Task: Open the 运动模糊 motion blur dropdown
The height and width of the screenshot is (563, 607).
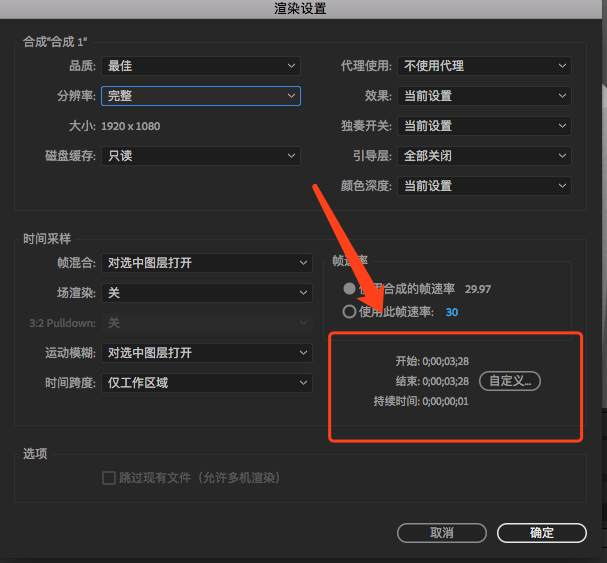Action: point(207,353)
